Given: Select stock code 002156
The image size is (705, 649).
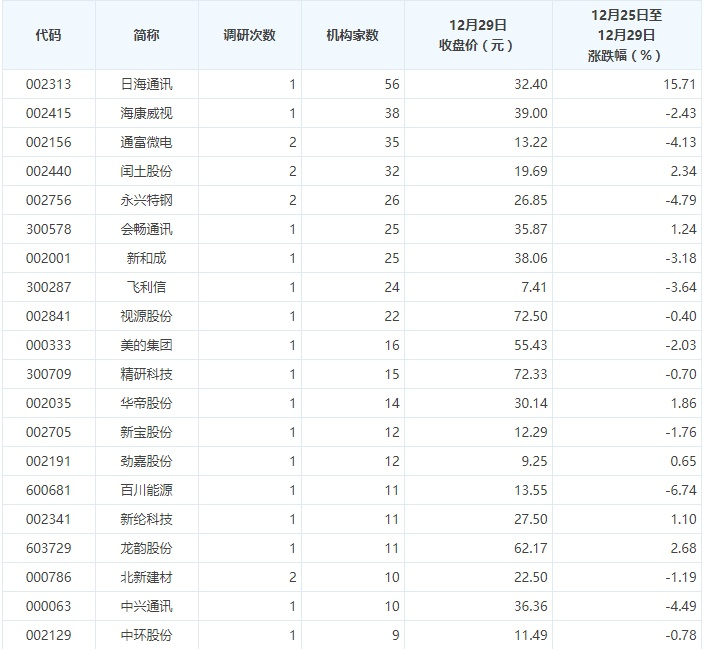Looking at the screenshot, I should (49, 142).
